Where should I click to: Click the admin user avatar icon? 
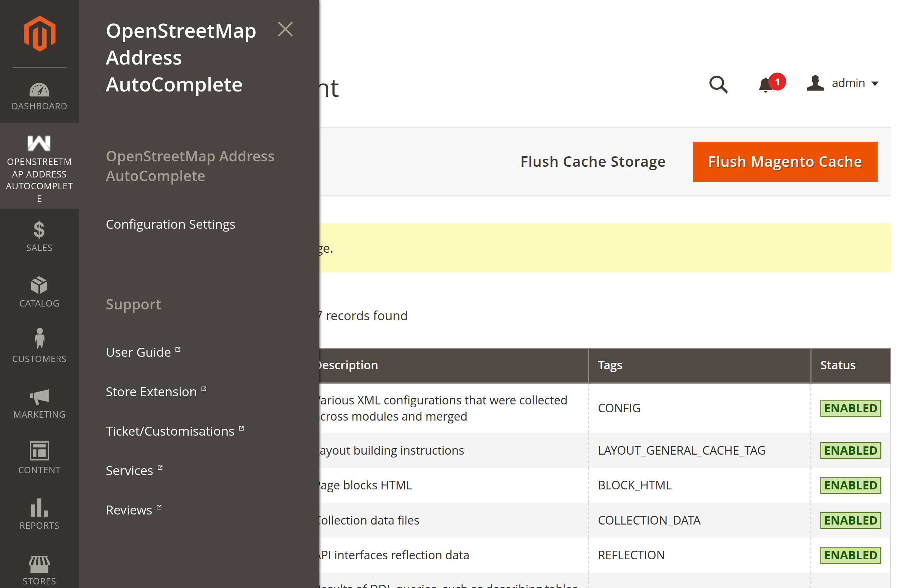pyautogui.click(x=815, y=83)
